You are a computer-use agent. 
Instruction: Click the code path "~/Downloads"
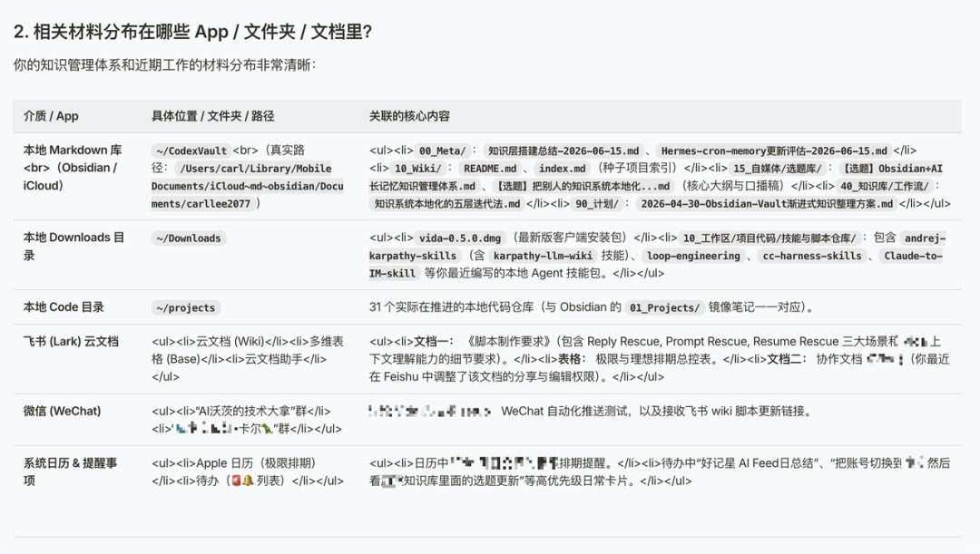(x=189, y=238)
